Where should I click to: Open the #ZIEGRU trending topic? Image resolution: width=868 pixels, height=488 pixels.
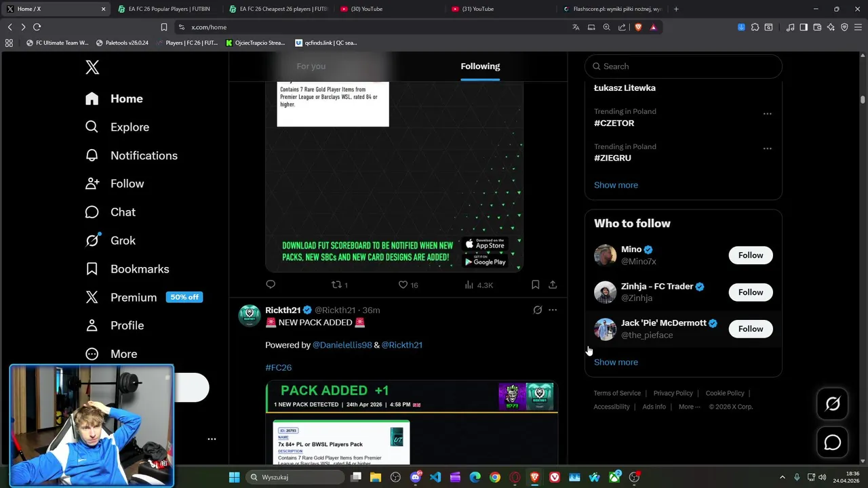612,158
